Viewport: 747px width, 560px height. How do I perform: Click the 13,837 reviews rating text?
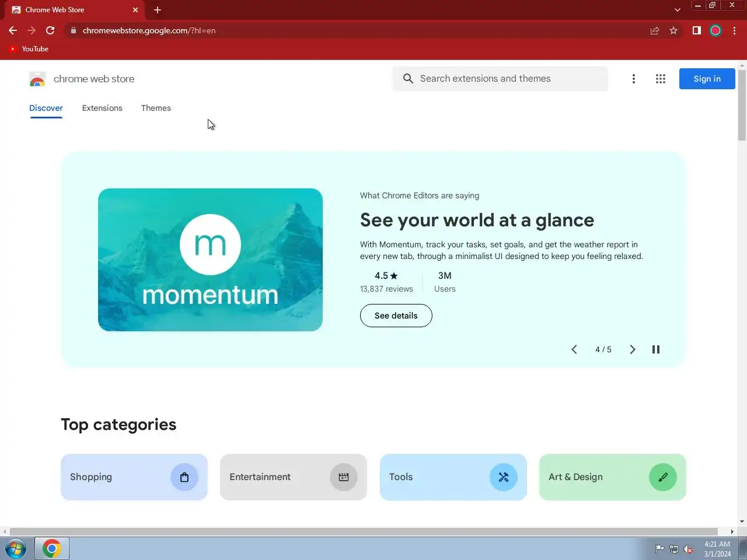click(386, 289)
